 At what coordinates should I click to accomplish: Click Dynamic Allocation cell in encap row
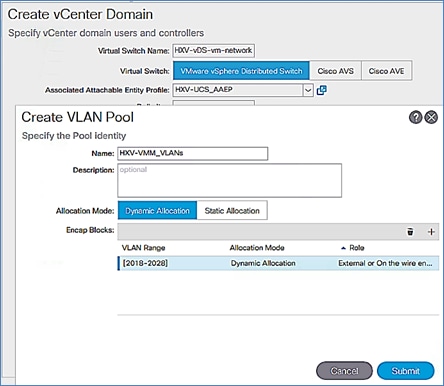click(x=263, y=263)
